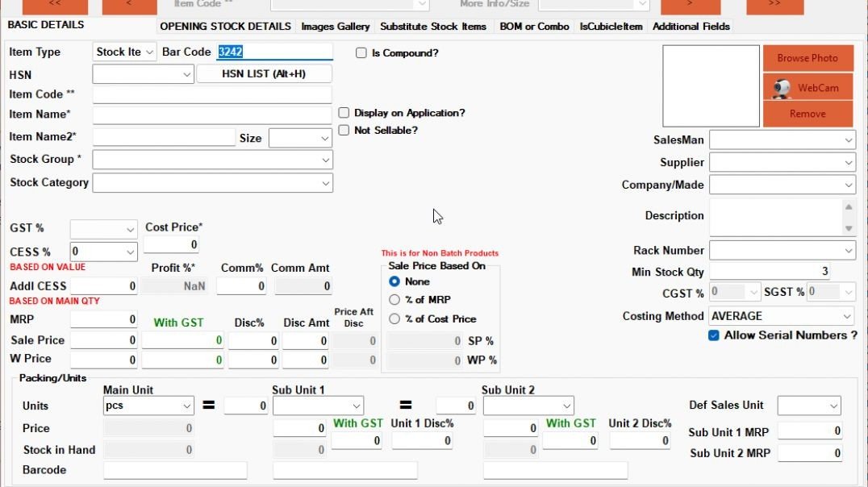Uncheck Allow Serial Numbers
This screenshot has width=868, height=487.
[x=713, y=335]
